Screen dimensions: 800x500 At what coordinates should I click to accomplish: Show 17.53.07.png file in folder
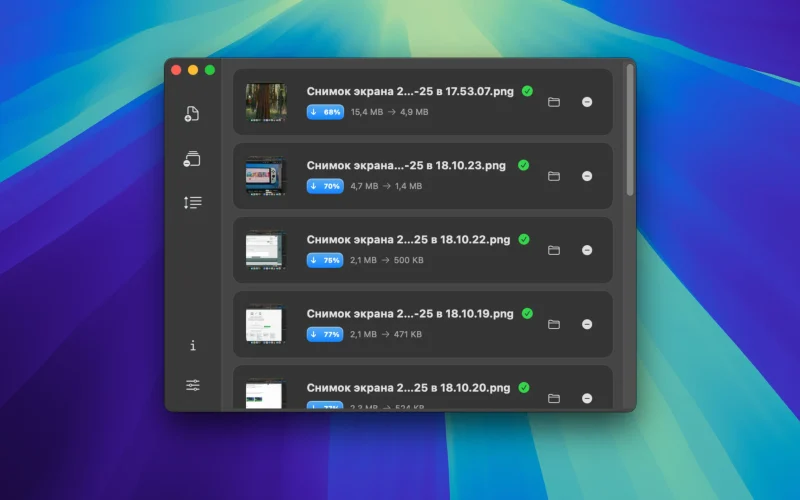click(554, 102)
